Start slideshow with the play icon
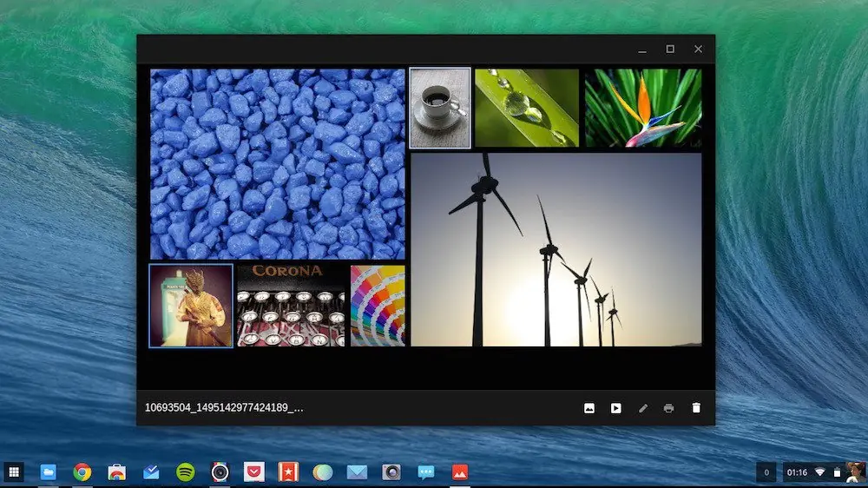Image resolution: width=868 pixels, height=488 pixels. (x=615, y=408)
